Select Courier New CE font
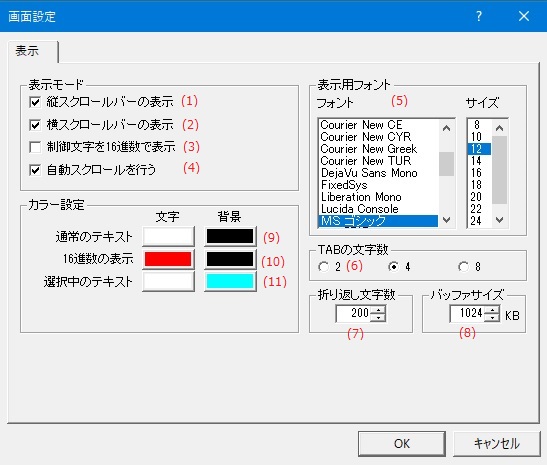Viewport: 547px width, 465px height. 379,125
